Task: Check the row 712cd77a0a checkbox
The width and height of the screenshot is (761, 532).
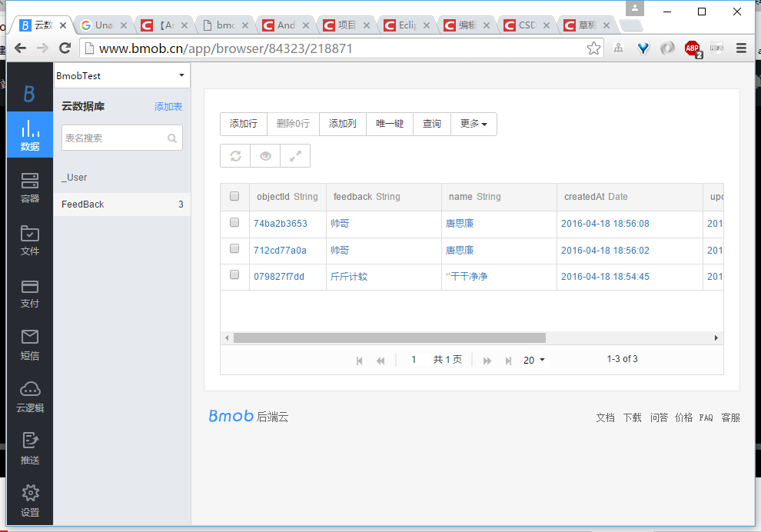Action: tap(234, 248)
